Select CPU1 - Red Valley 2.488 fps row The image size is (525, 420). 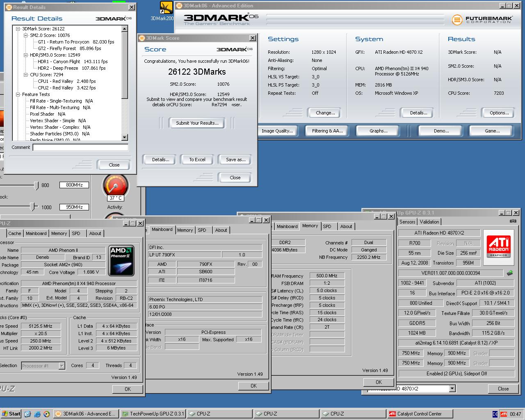tap(66, 81)
